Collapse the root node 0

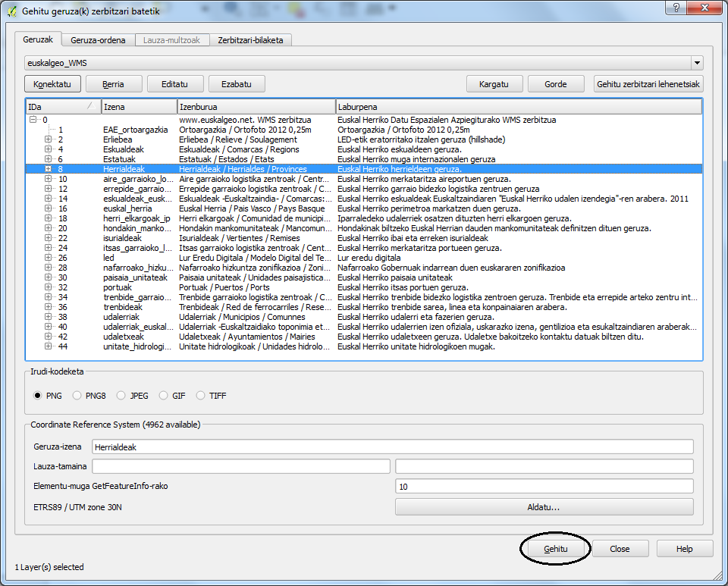[33, 120]
